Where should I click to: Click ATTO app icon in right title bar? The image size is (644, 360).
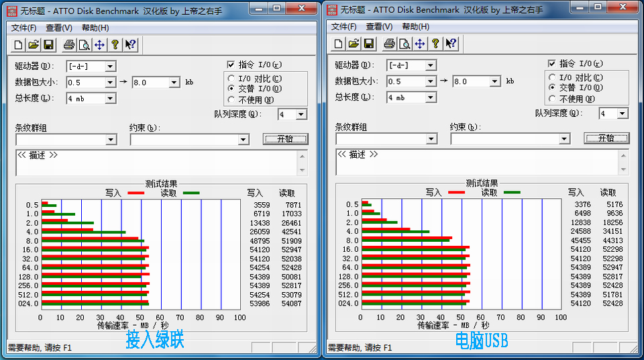click(332, 10)
